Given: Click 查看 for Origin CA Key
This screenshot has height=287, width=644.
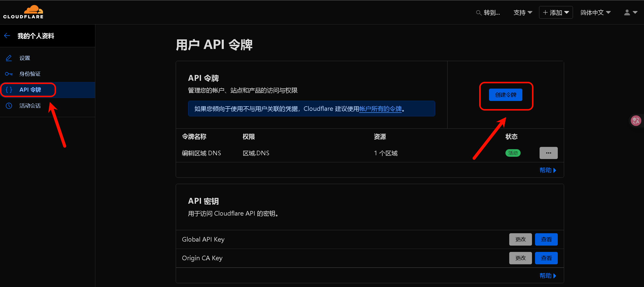Looking at the screenshot, I should (x=546, y=258).
